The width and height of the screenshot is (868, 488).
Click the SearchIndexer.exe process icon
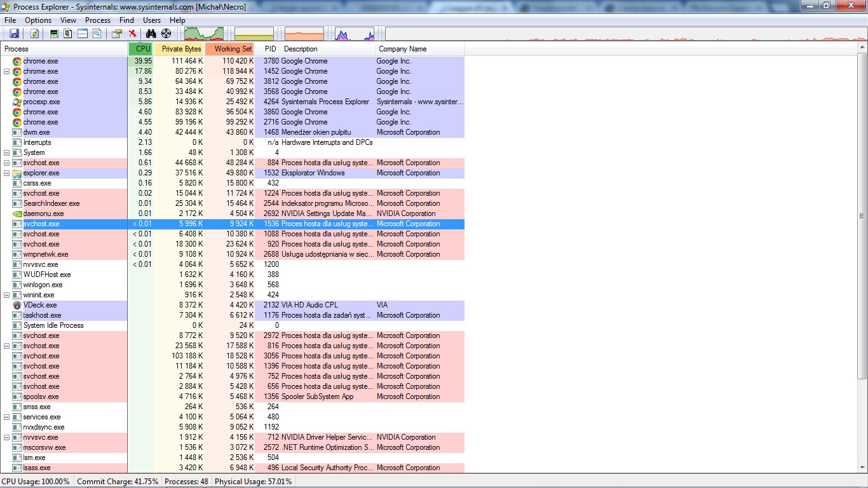pos(17,203)
